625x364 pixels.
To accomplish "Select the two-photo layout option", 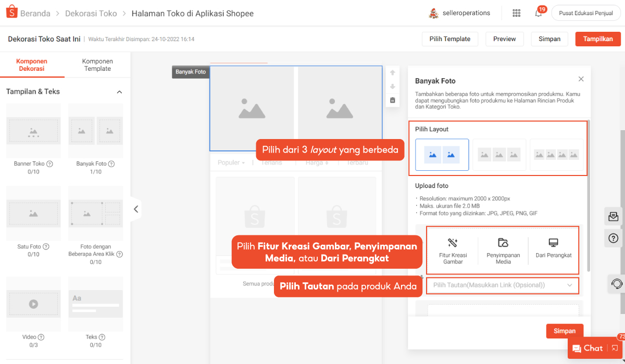I will (x=442, y=155).
